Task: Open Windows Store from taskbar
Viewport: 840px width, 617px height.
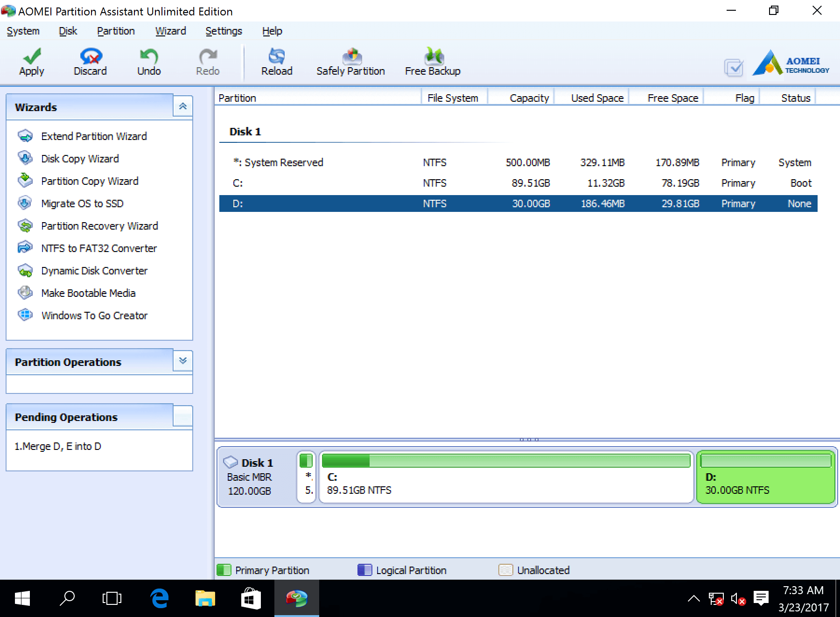Action: (x=251, y=598)
